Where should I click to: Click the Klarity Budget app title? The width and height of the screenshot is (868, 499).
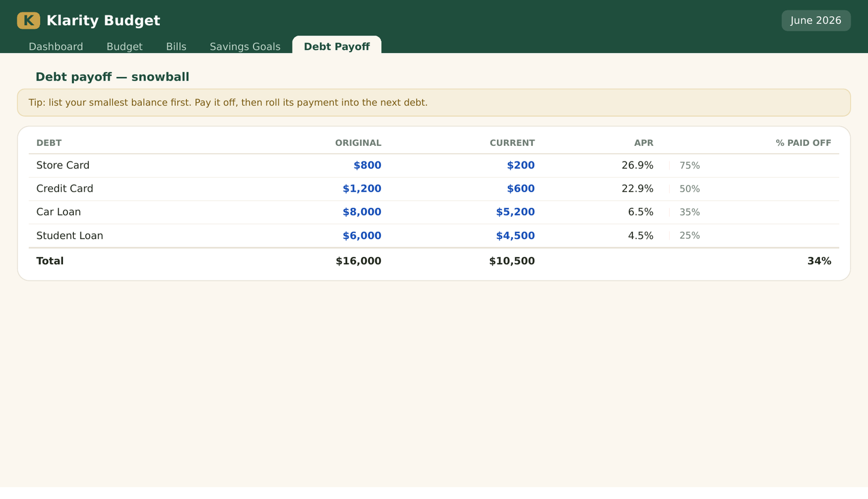click(x=103, y=20)
